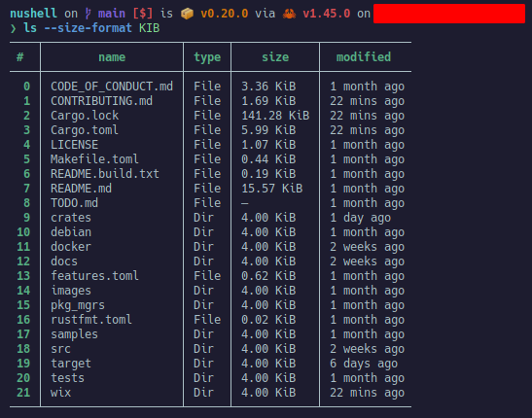Click the prompt arrow before ls command

point(14,28)
